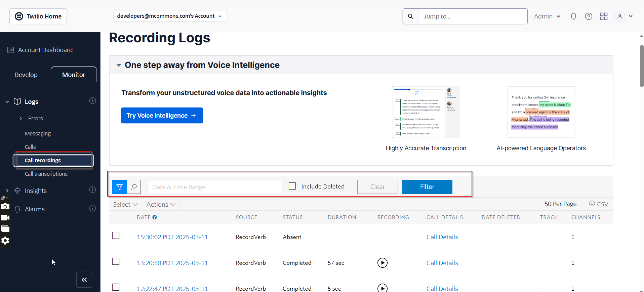Click the blue Filter button
Image resolution: width=644 pixels, height=292 pixels.
point(427,187)
